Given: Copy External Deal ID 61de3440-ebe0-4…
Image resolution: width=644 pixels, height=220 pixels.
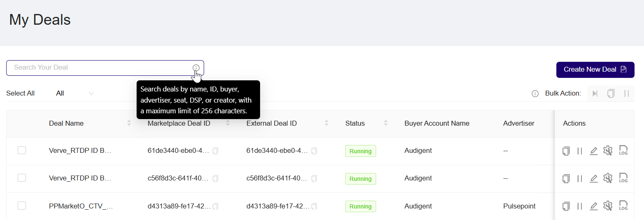Looking at the screenshot, I should 314,151.
